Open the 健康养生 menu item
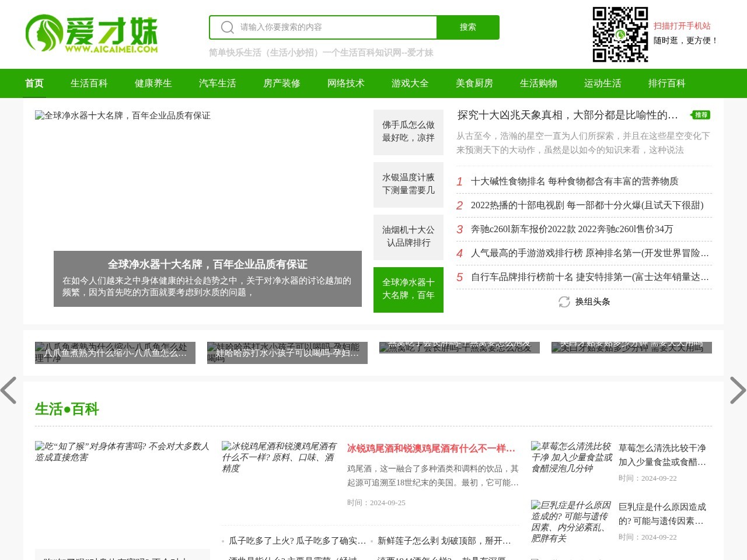This screenshot has width=747, height=560. 153,83
